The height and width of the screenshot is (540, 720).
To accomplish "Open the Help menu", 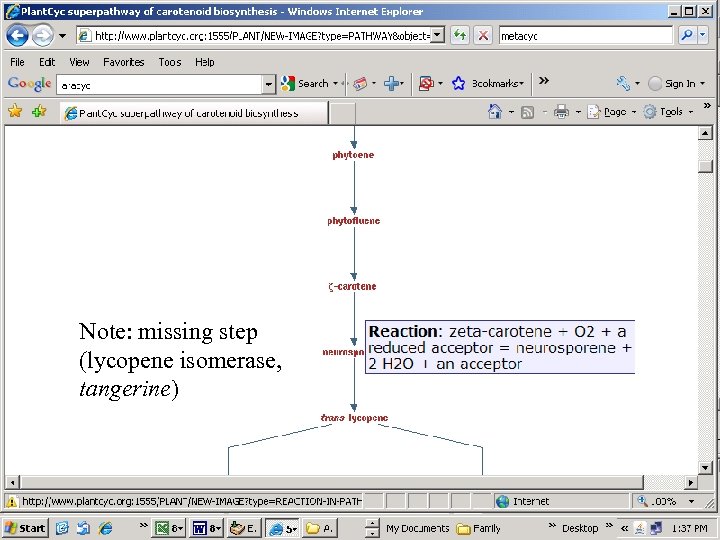I will (x=204, y=62).
